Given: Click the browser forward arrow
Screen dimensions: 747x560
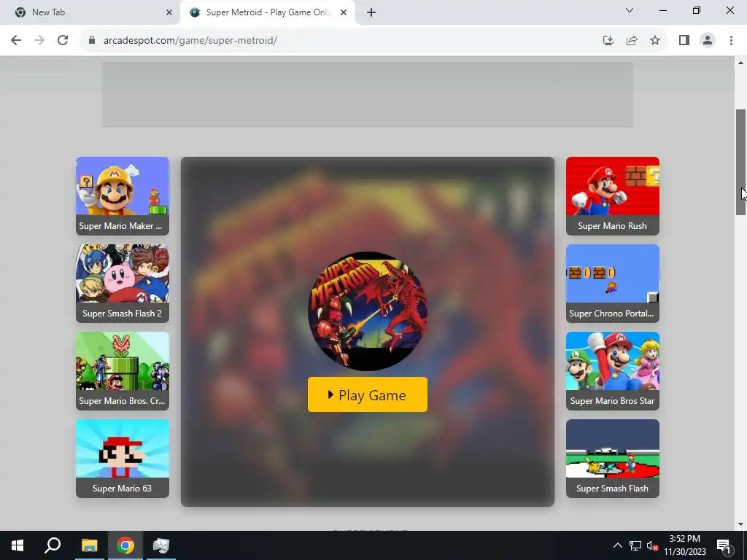Looking at the screenshot, I should (x=39, y=41).
